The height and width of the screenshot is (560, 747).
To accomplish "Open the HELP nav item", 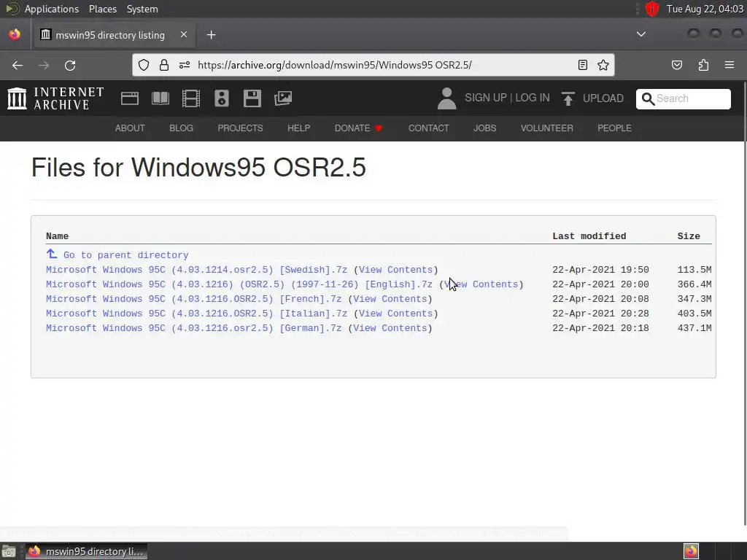I will [298, 128].
